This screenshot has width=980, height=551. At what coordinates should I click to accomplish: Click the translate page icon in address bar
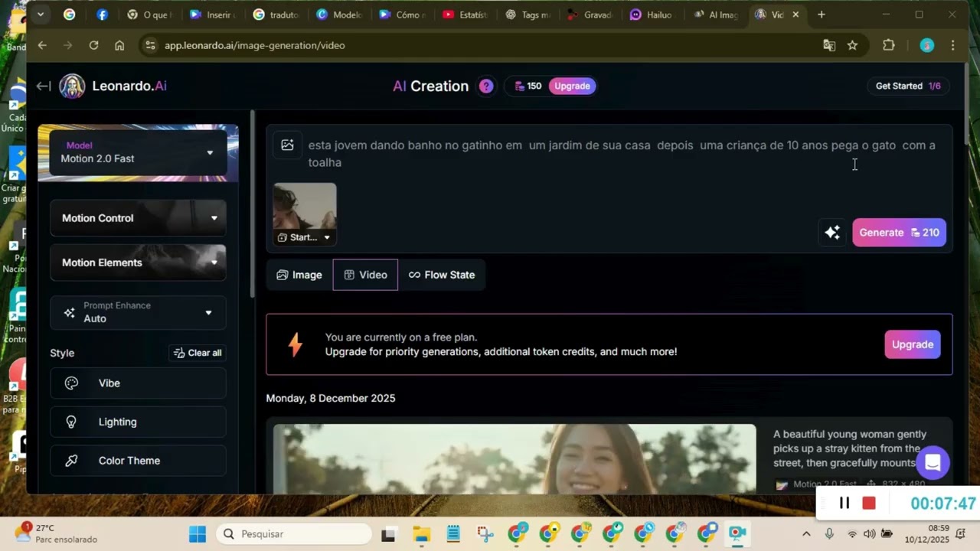[x=829, y=45]
